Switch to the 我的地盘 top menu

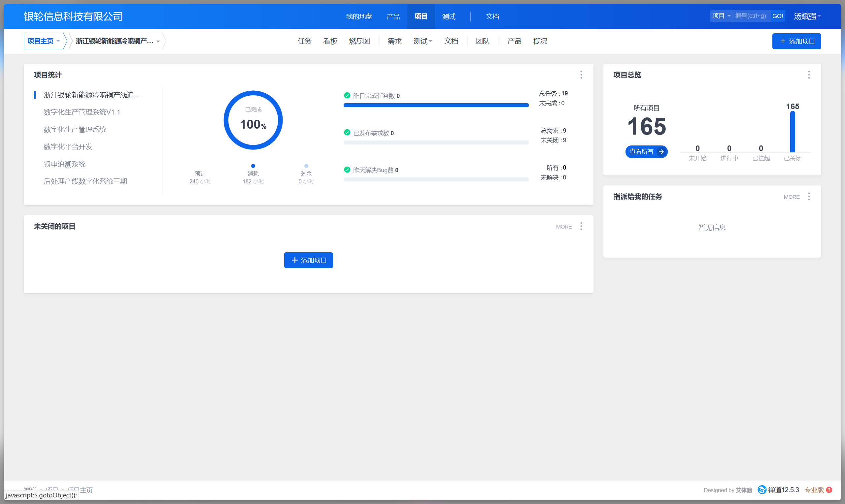[x=359, y=16]
